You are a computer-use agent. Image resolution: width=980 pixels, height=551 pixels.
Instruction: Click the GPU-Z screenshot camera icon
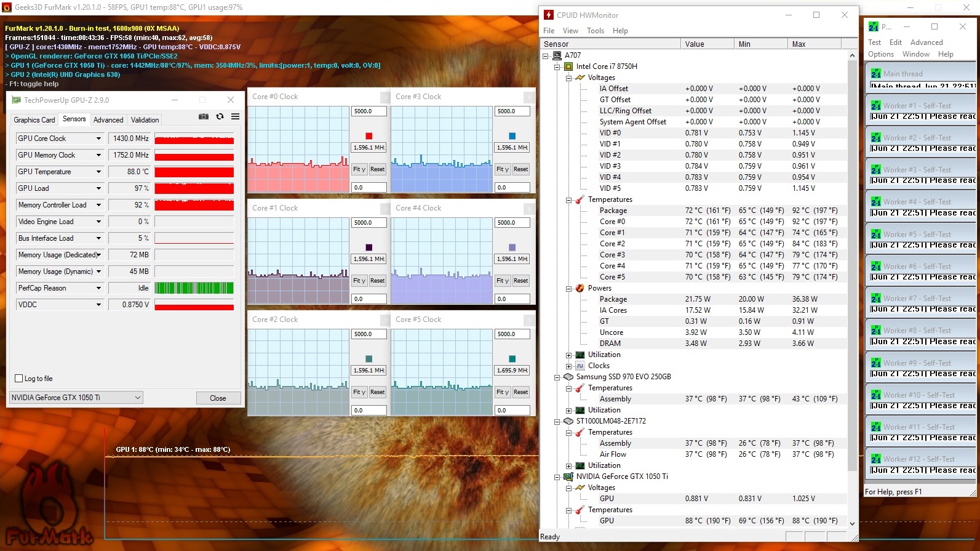(x=204, y=116)
